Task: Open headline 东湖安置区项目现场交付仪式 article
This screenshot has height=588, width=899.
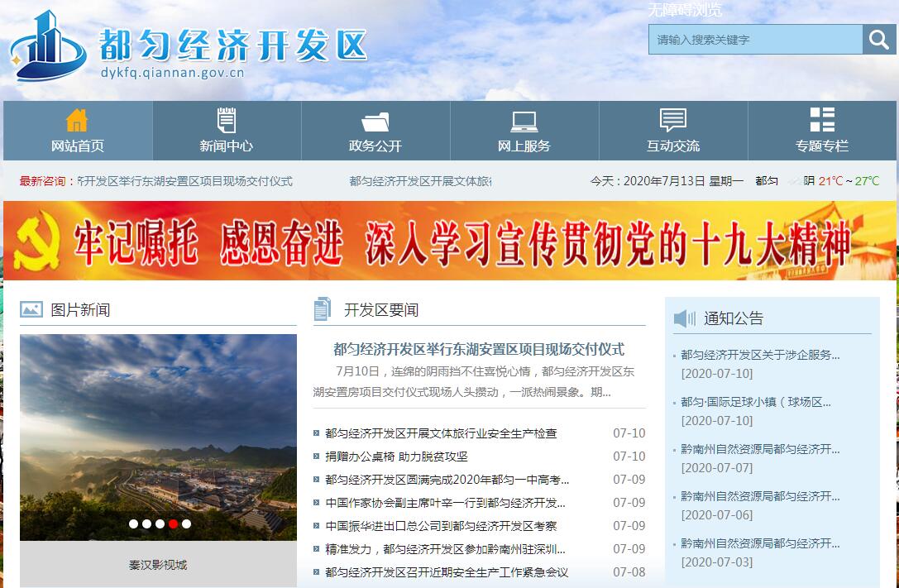Action: (478, 349)
